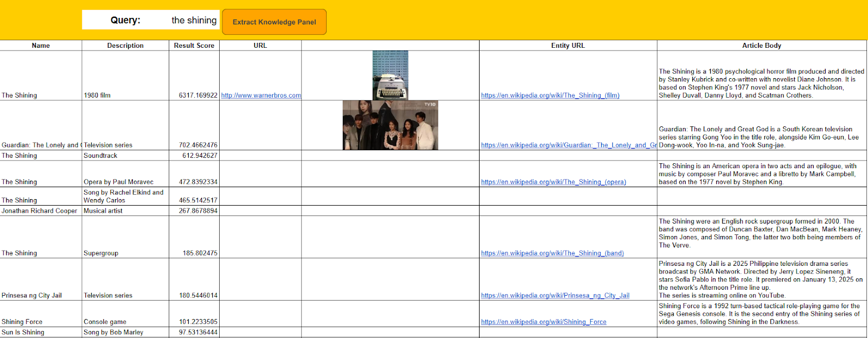This screenshot has width=868, height=338.
Task: Open the Prinsesa_ng_City_Jail Wikipedia link
Action: (x=555, y=296)
